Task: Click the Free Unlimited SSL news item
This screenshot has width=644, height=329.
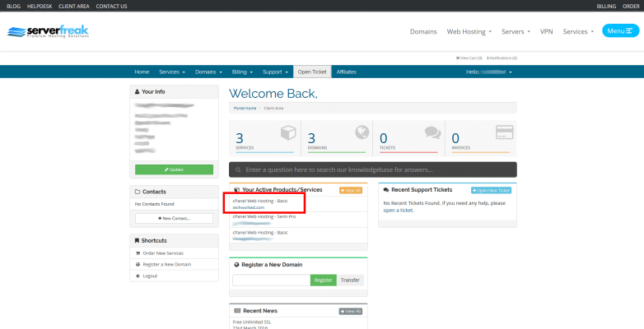Action: [x=252, y=322]
